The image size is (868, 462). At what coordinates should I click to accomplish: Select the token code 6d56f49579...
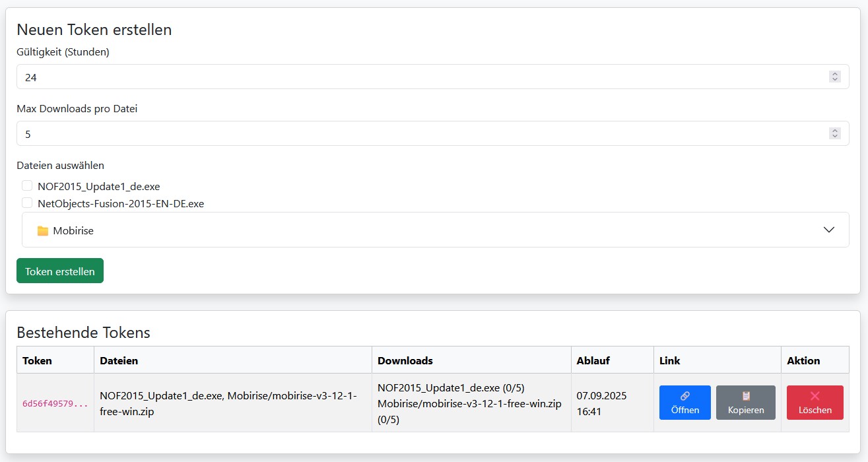coord(55,403)
